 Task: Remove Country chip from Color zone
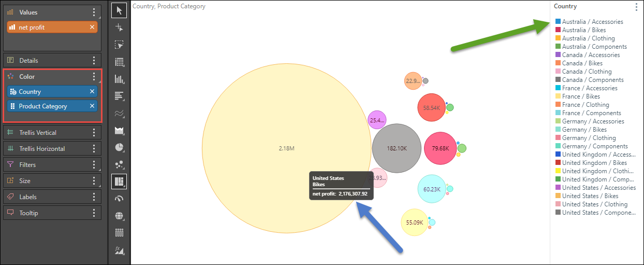(x=92, y=92)
